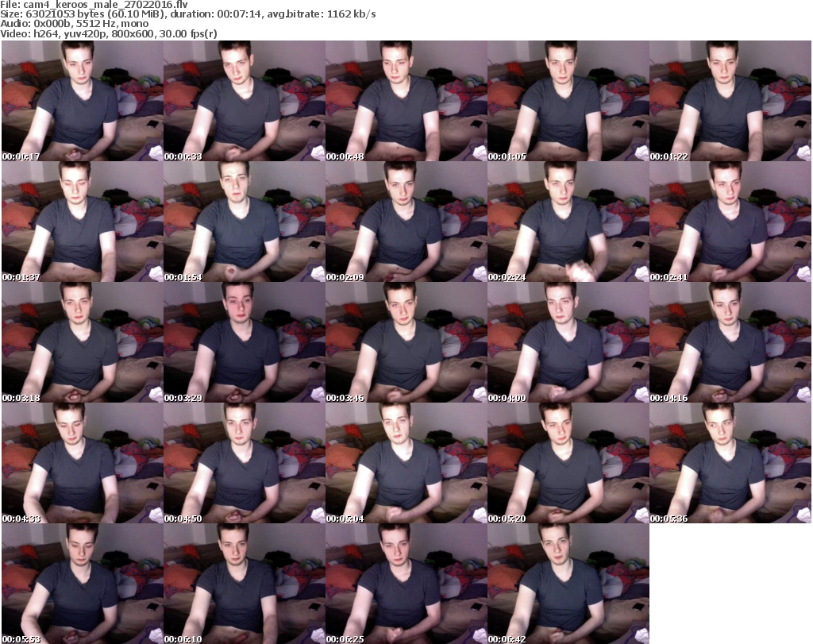Select the thumbnail at 00:01:22
This screenshot has width=813, height=644.
(730, 101)
